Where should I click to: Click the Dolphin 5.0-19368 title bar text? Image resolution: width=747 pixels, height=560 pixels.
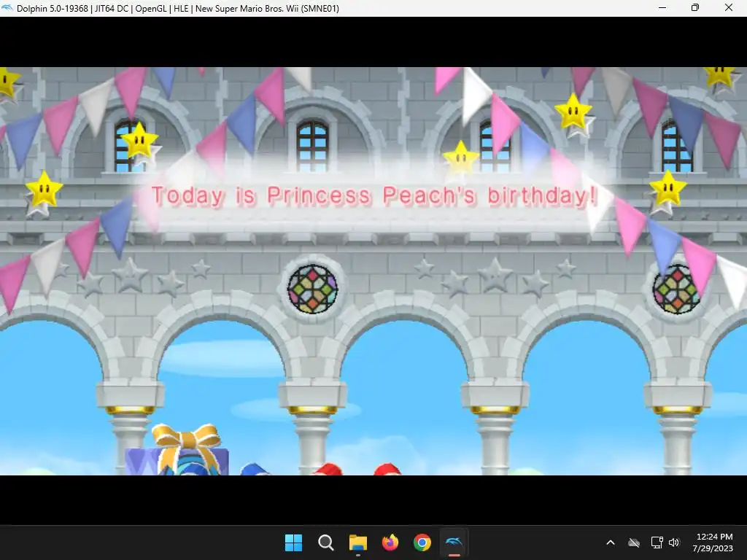pos(178,9)
